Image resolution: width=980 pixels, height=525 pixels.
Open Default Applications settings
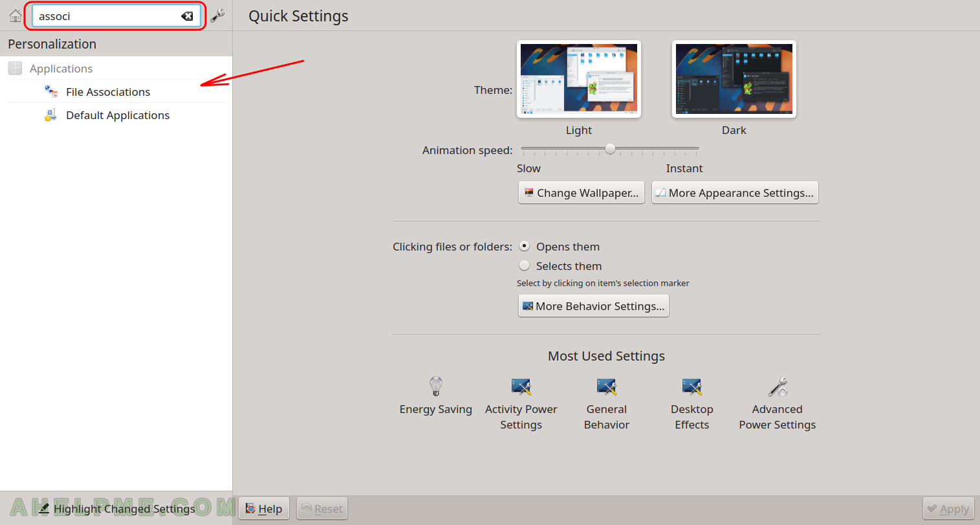[116, 115]
